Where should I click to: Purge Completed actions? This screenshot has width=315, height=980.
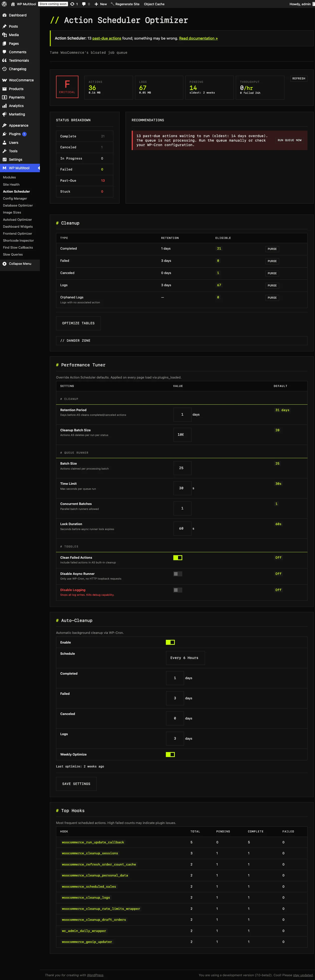tap(272, 249)
